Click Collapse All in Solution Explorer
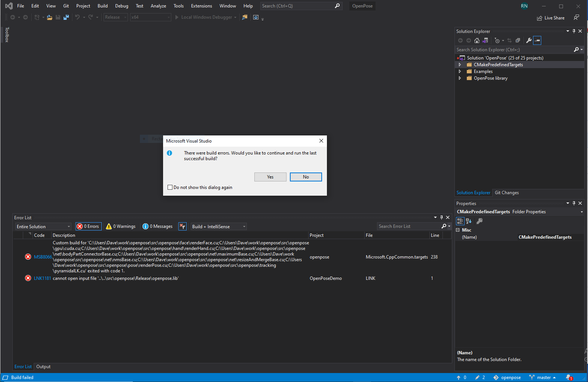 (x=518, y=40)
